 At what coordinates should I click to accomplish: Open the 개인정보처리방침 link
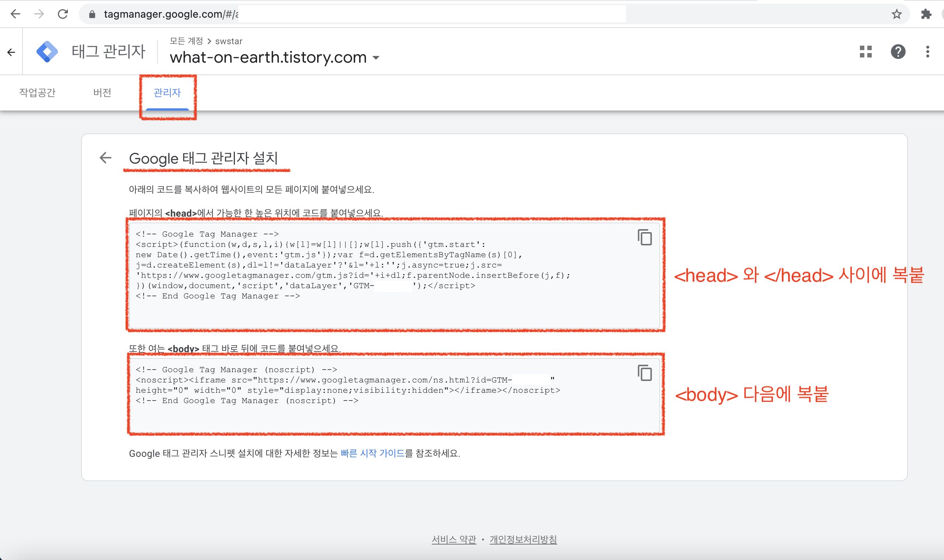click(x=523, y=540)
